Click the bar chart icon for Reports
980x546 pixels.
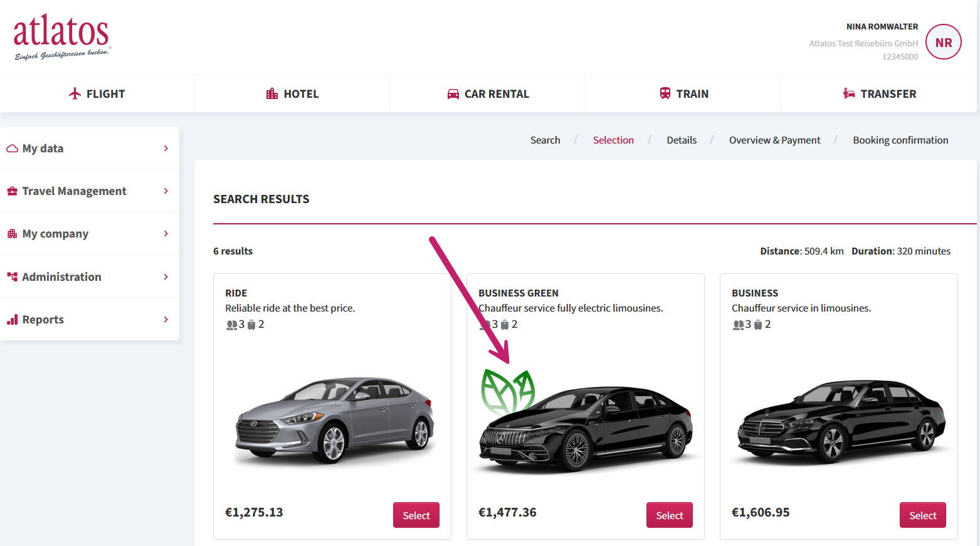click(12, 320)
